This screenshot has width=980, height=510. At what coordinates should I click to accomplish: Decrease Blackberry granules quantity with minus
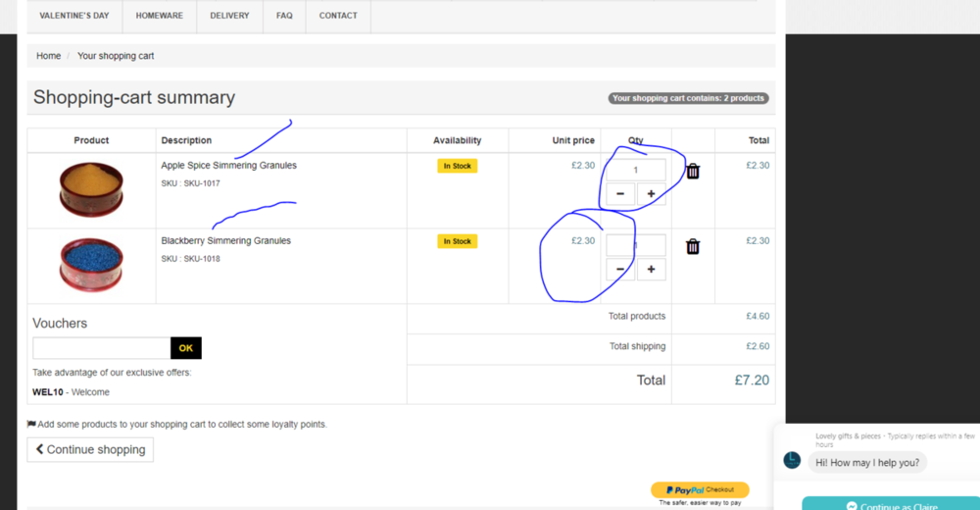pyautogui.click(x=620, y=270)
